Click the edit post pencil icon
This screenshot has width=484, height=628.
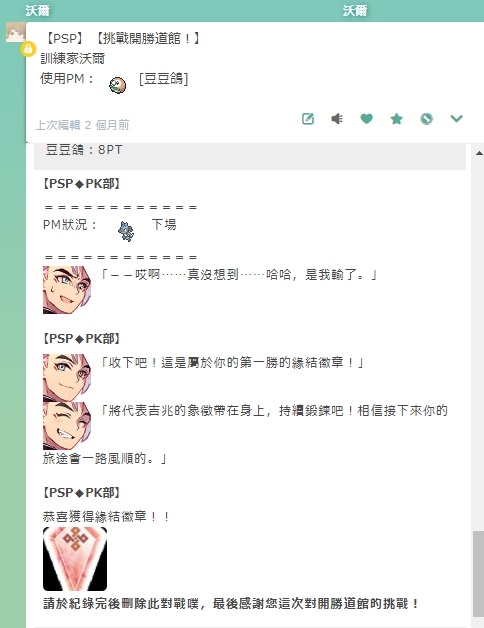pyautogui.click(x=308, y=119)
